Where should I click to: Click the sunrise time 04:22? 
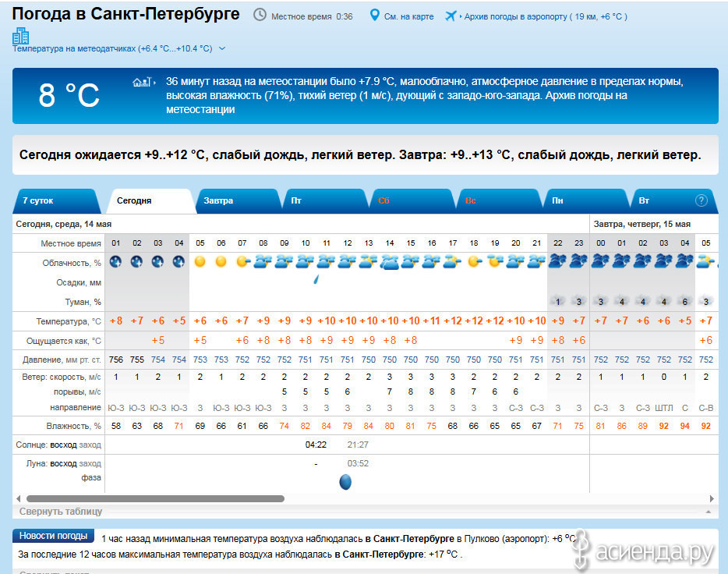(x=316, y=445)
